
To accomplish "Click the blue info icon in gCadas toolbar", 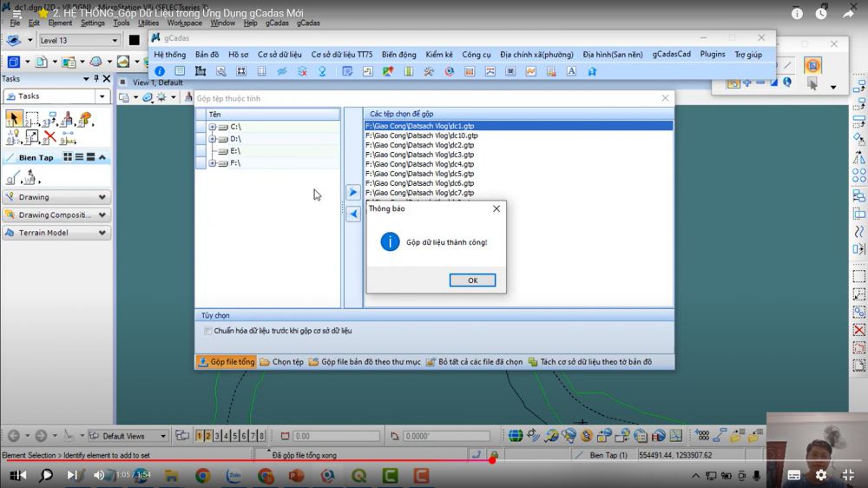I will coord(159,71).
